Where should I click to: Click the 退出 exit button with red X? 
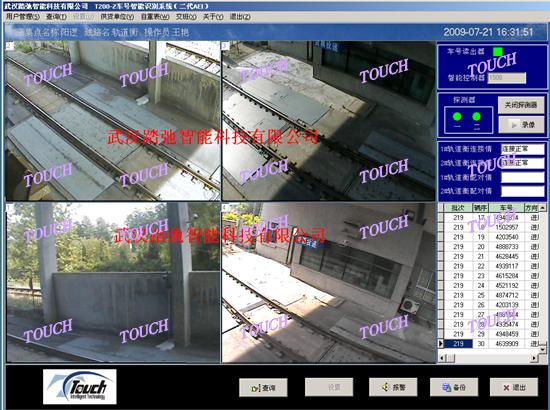click(514, 387)
